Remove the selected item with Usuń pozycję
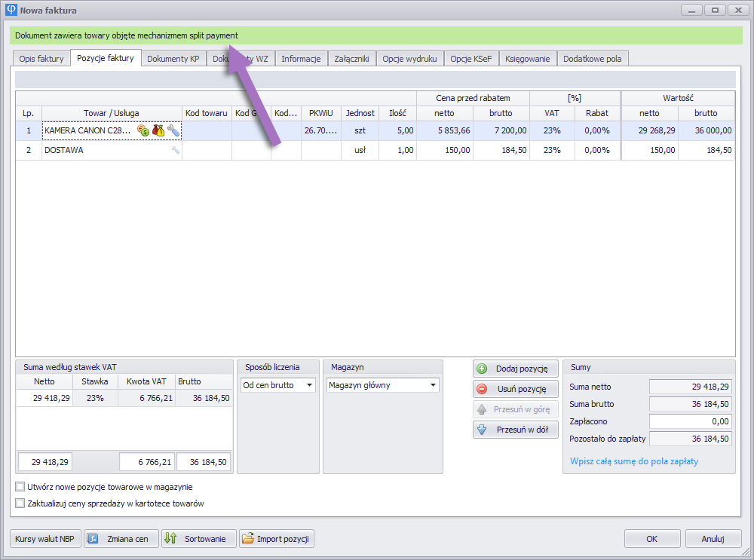Image resolution: width=754 pixels, height=560 pixels. click(x=516, y=389)
